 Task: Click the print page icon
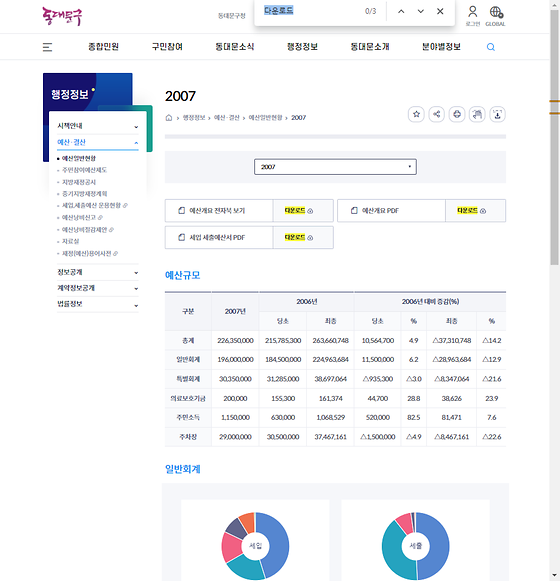pos(457,114)
